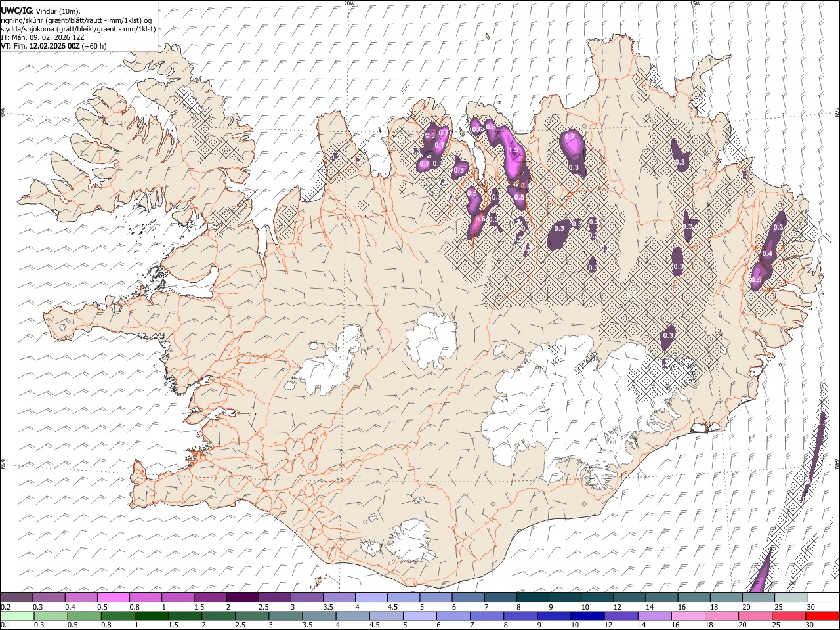Select the snow-scale swatch for 1.5–2 mm
Image resolution: width=840 pixels, height=630 pixels.
(x=209, y=597)
